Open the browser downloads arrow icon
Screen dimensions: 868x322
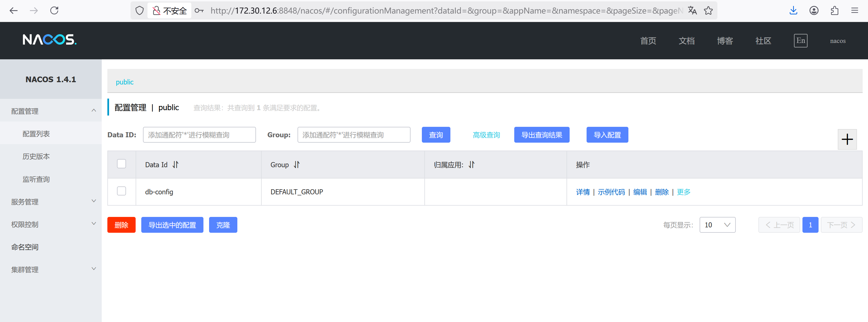793,11
